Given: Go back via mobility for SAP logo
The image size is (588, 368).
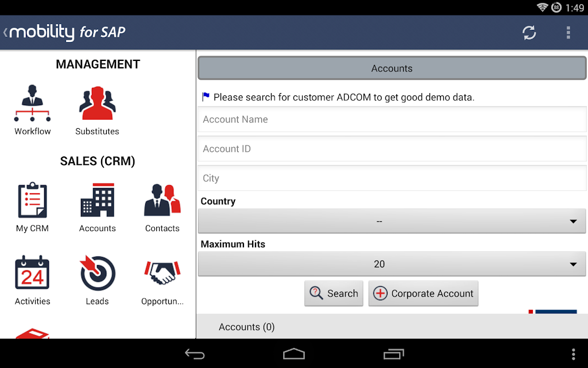Looking at the screenshot, I should pyautogui.click(x=64, y=32).
